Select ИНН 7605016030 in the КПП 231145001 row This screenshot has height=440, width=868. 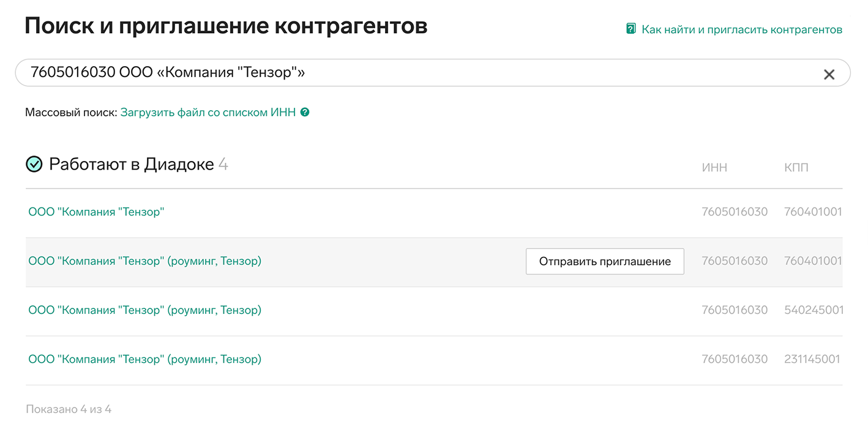click(735, 359)
